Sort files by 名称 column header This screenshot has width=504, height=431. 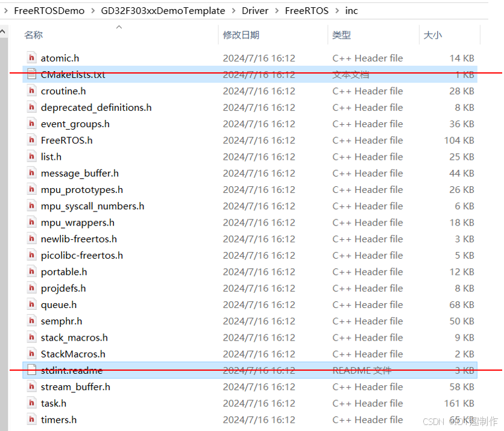[33, 35]
